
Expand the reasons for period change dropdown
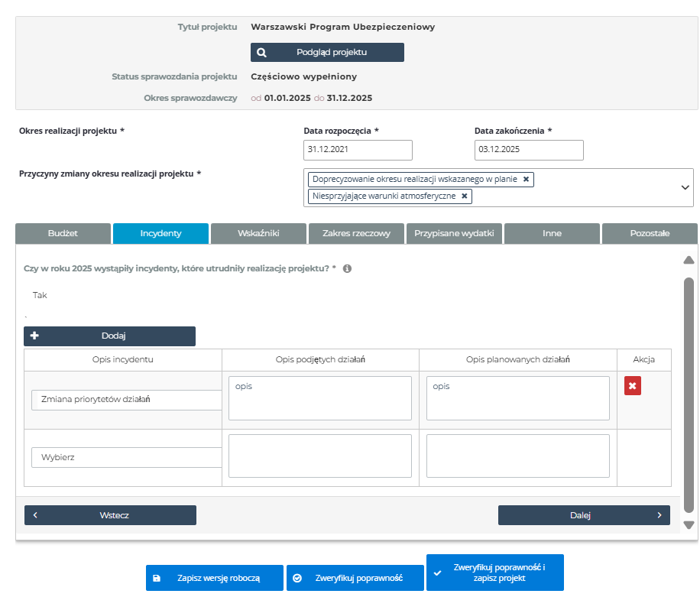685,187
